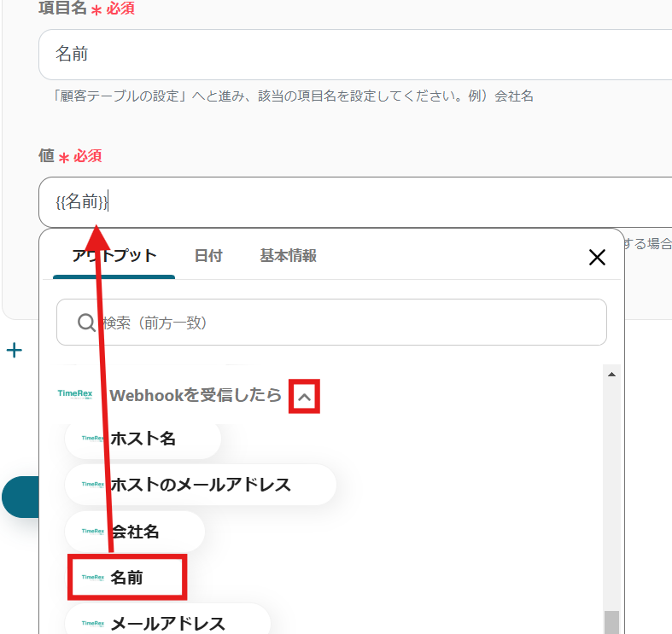This screenshot has width=672, height=634.
Task: Click the 値 input field with {{名前}}
Action: click(355, 201)
